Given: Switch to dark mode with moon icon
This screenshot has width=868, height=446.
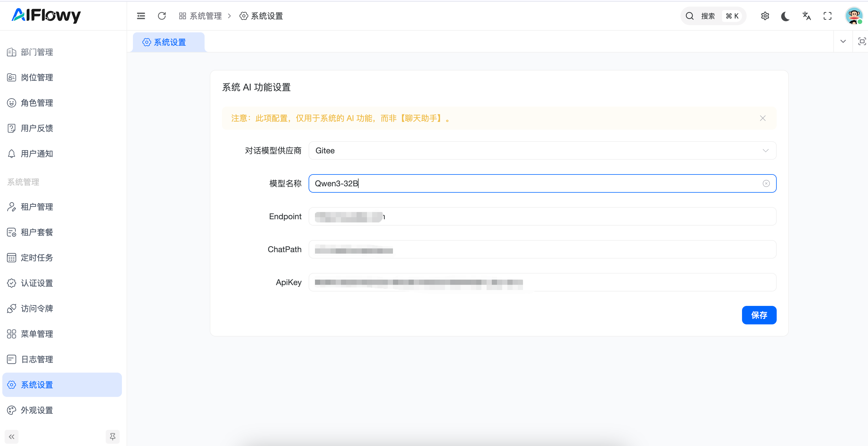Looking at the screenshot, I should click(785, 16).
